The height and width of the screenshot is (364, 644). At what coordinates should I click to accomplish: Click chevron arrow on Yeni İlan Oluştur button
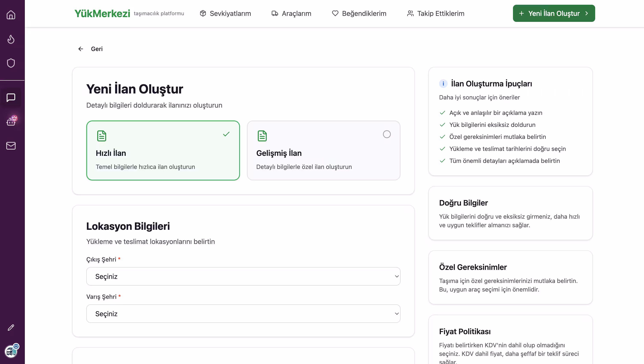(586, 14)
